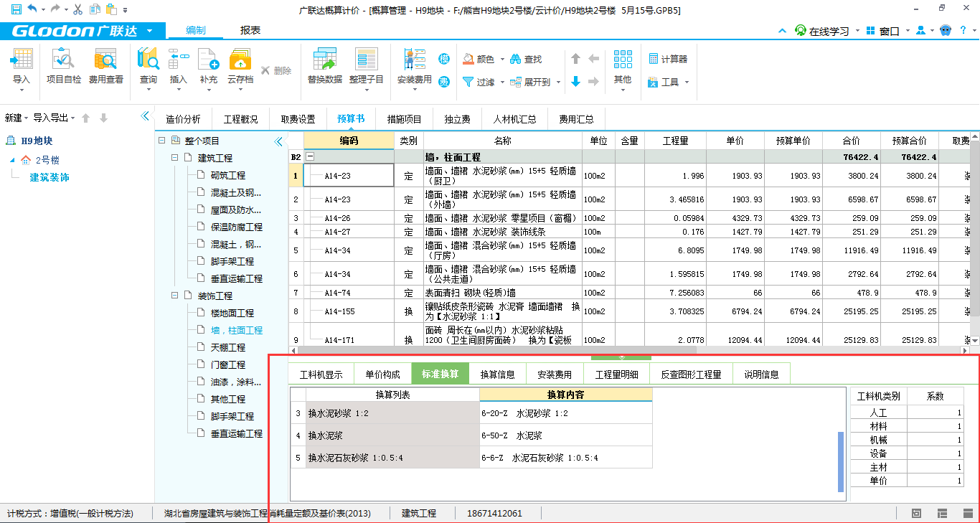
Task: Collapse the ribbon with the blue caret icon
Action: (783, 31)
